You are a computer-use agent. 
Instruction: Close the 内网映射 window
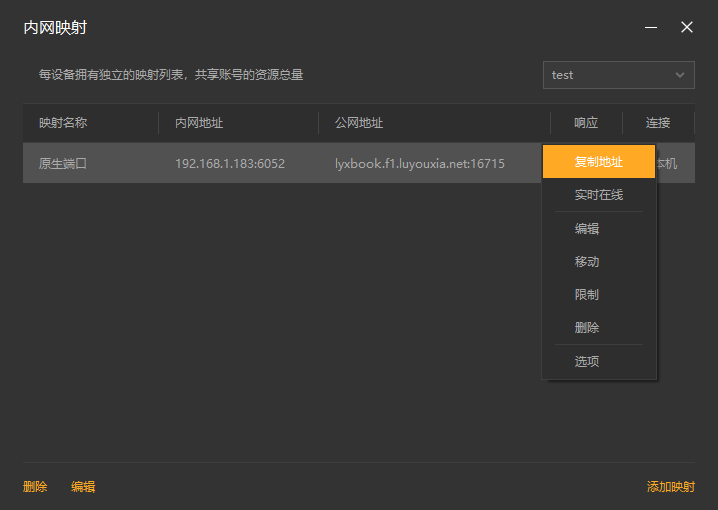(x=686, y=27)
